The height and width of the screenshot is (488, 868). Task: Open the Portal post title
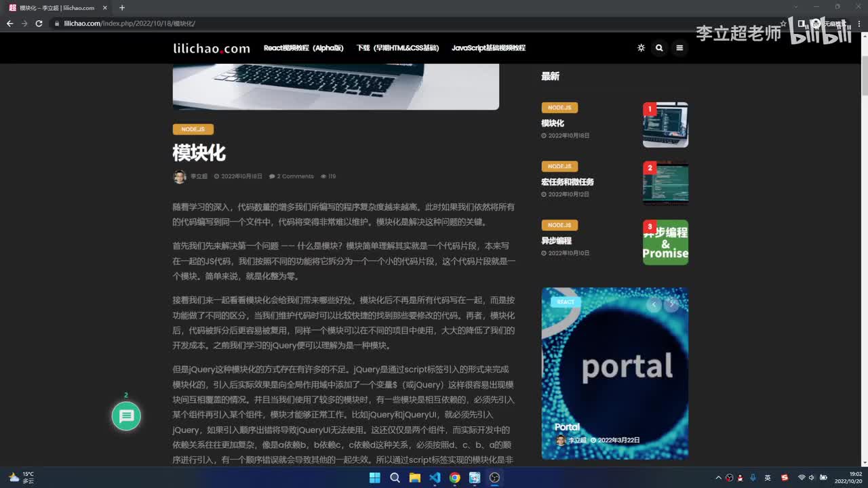tap(567, 427)
